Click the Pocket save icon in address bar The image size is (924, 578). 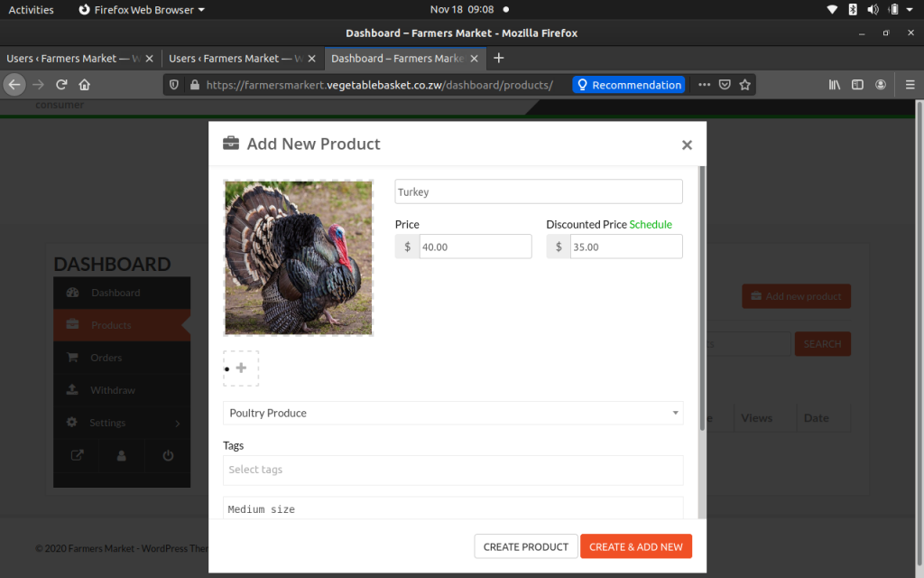[725, 85]
